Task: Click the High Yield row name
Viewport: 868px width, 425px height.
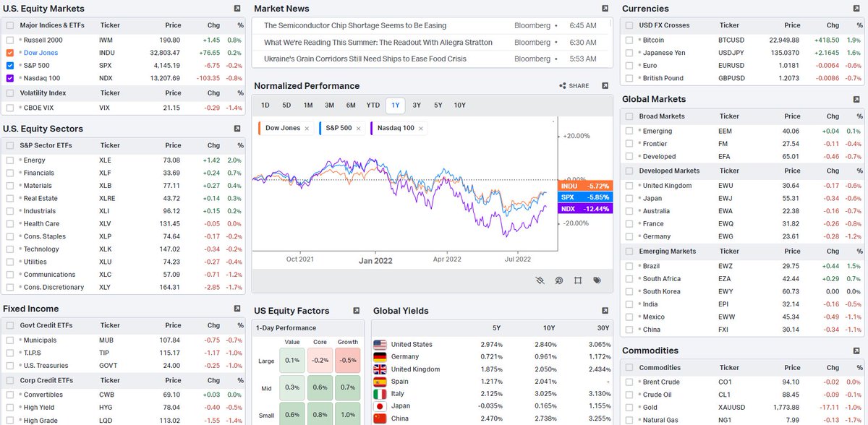Action: [39, 408]
